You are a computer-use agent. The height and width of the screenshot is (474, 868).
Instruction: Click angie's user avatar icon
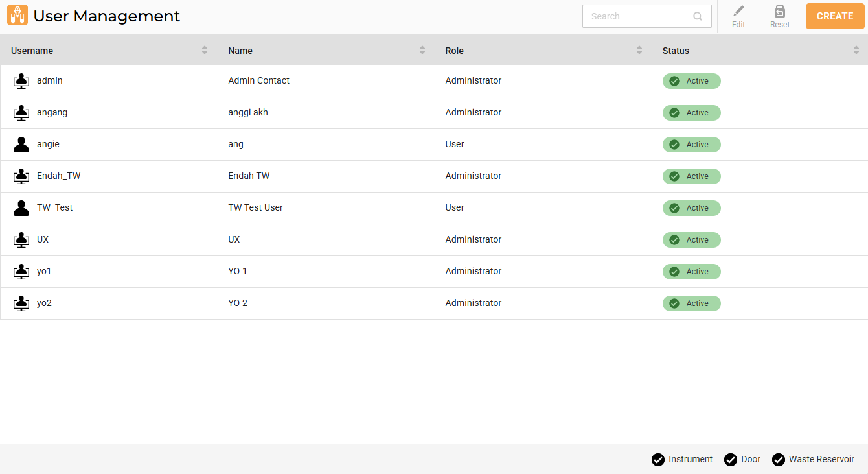pos(21,145)
